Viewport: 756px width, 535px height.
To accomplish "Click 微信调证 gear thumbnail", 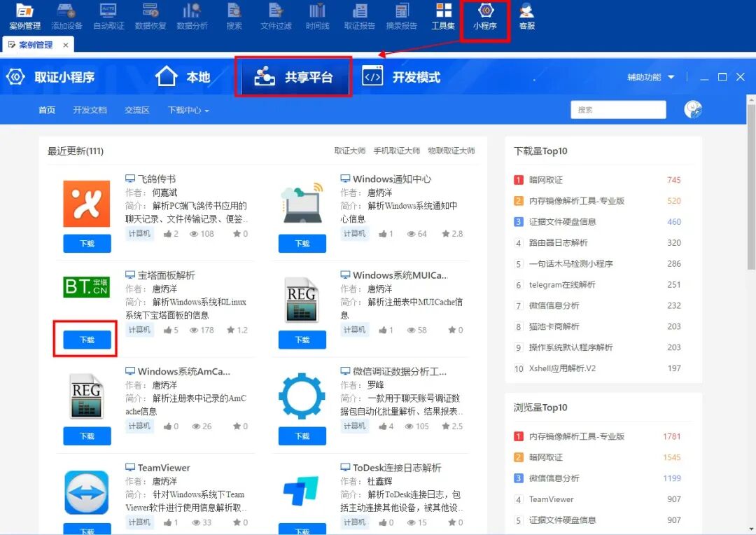I will pyautogui.click(x=302, y=396).
